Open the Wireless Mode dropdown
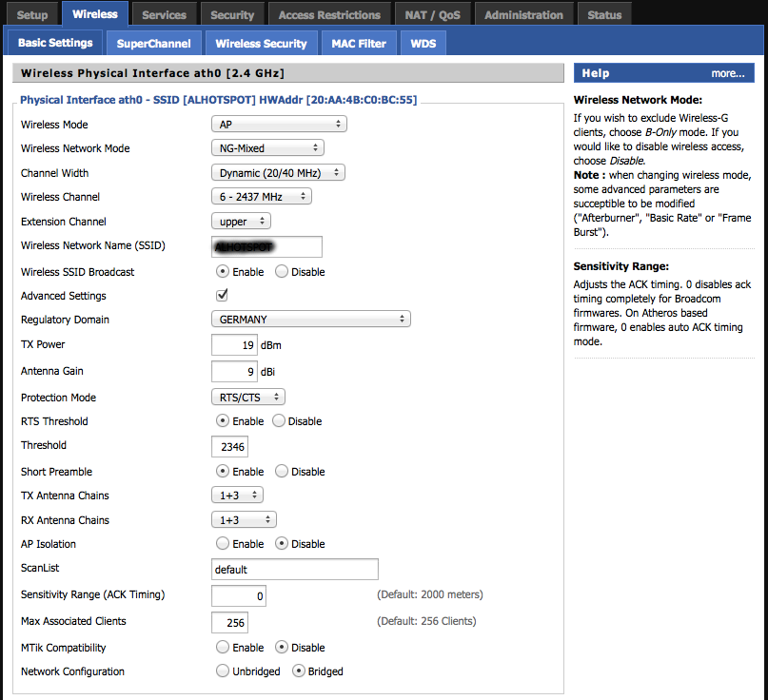768x700 pixels. coord(278,125)
